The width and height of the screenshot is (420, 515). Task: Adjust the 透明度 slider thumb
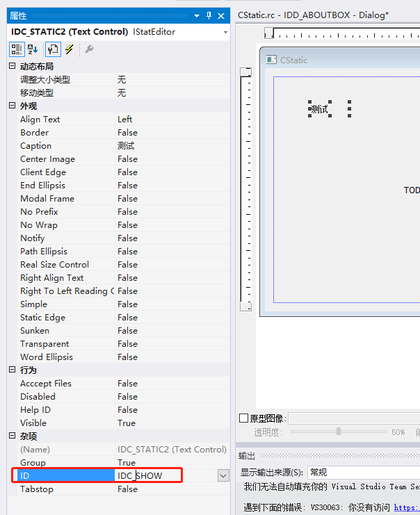click(339, 431)
